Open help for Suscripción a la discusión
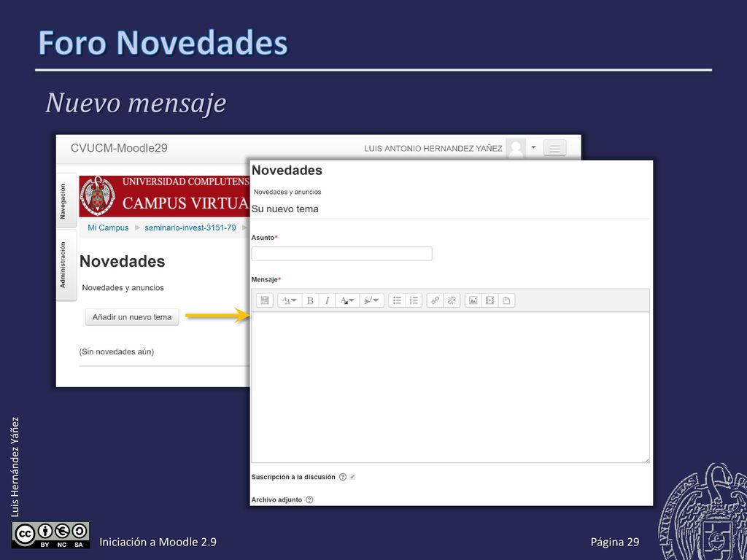This screenshot has width=747, height=560. pos(343,477)
